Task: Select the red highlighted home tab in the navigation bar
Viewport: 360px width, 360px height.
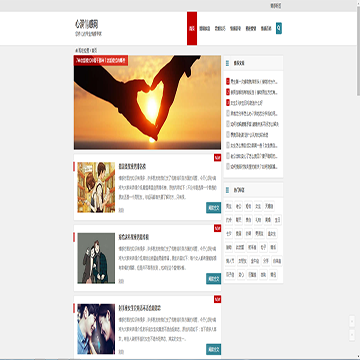Action: [192, 28]
